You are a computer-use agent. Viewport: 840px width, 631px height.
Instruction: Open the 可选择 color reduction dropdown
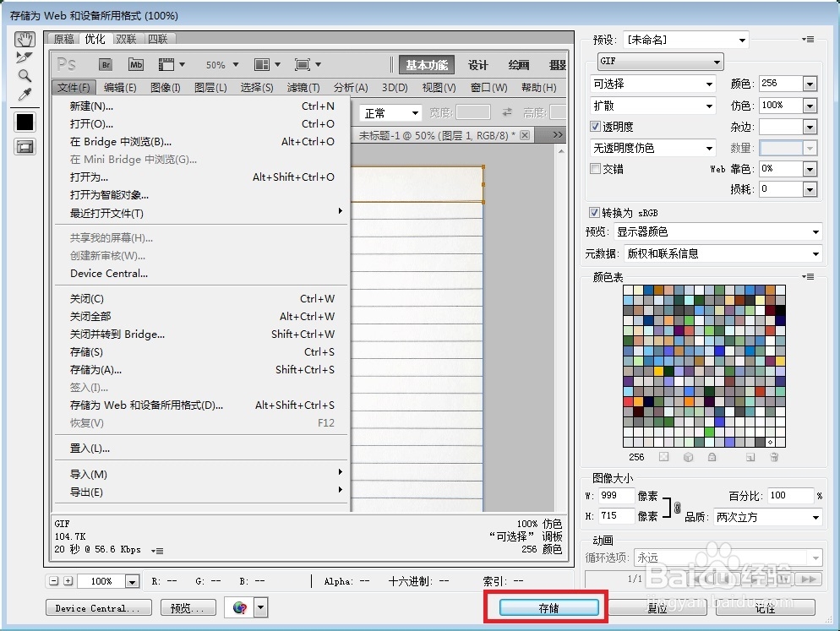(652, 84)
